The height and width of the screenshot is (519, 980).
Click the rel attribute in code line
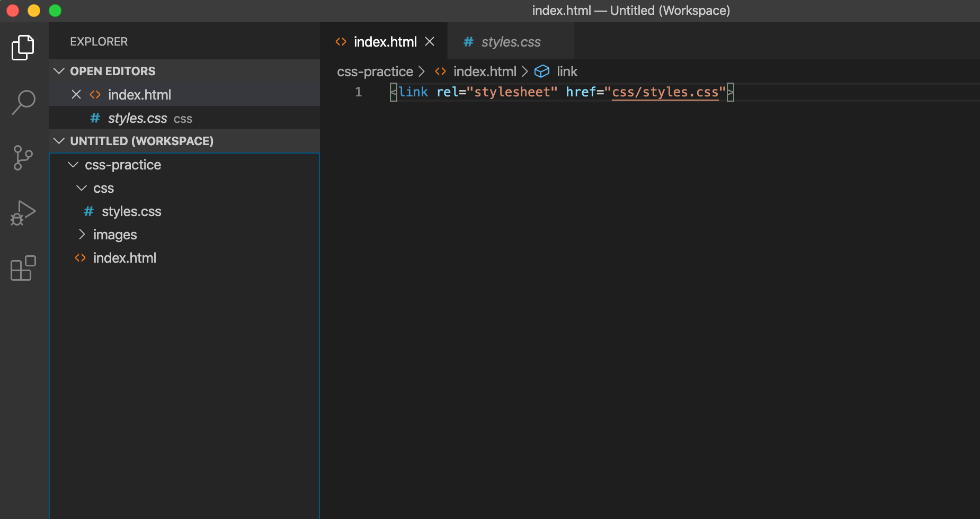(x=447, y=92)
